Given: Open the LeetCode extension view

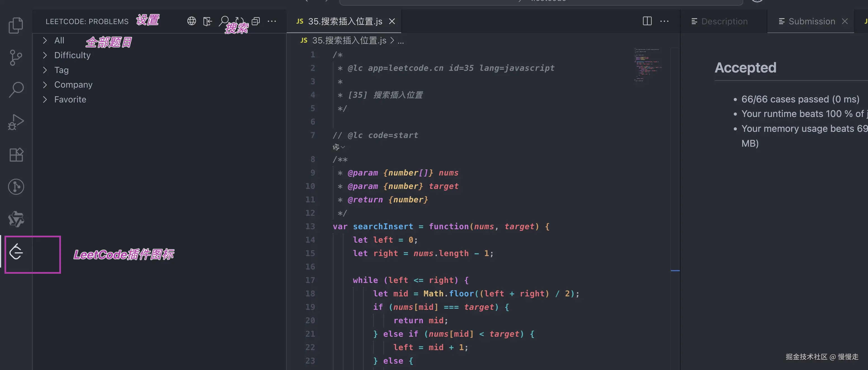Looking at the screenshot, I should coord(16,252).
